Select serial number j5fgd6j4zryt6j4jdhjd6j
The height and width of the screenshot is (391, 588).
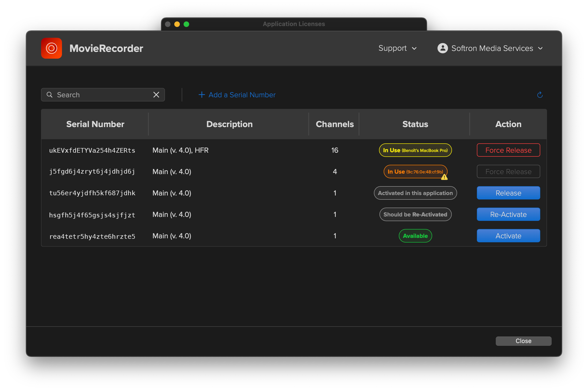(92, 172)
